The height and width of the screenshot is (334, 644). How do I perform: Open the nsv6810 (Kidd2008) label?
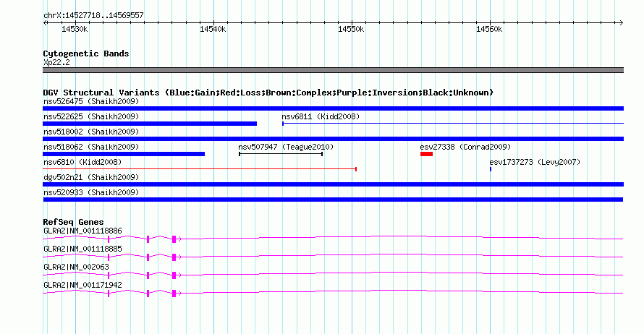pos(82,162)
